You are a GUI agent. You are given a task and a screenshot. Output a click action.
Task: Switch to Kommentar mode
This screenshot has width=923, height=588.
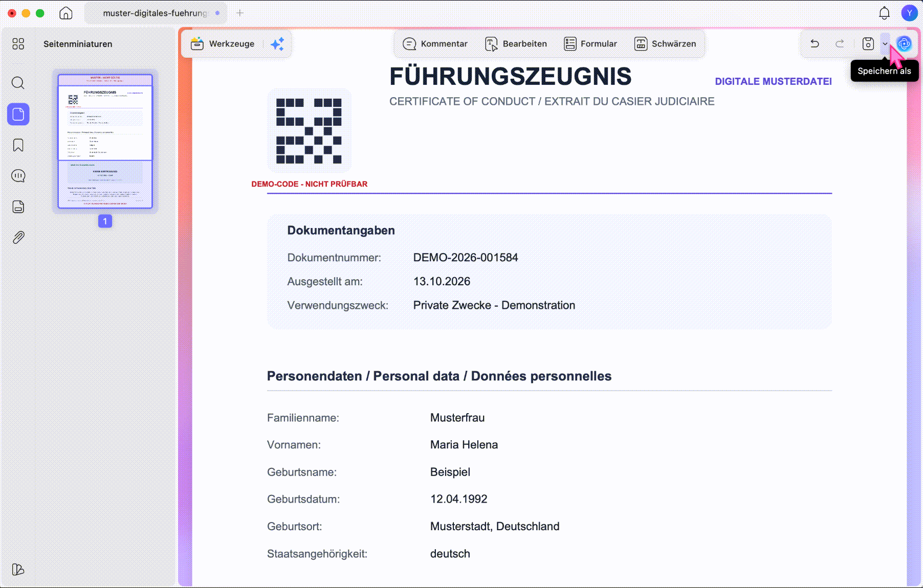tap(435, 44)
